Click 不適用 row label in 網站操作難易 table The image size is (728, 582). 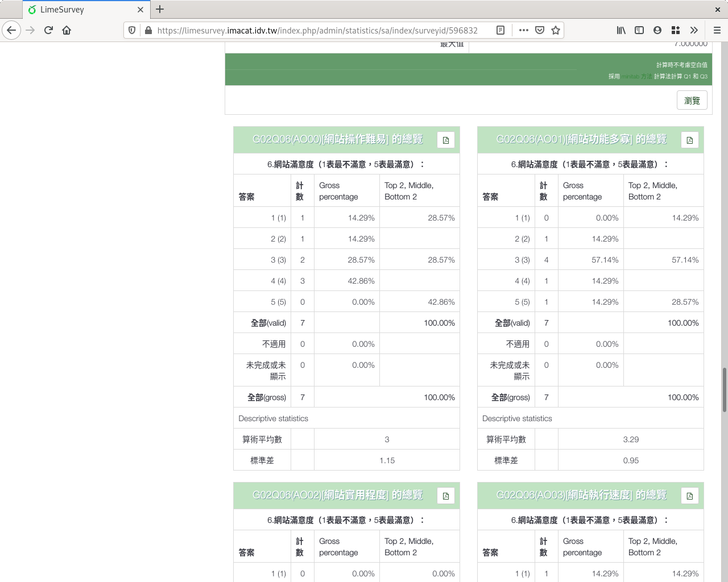coord(274,344)
